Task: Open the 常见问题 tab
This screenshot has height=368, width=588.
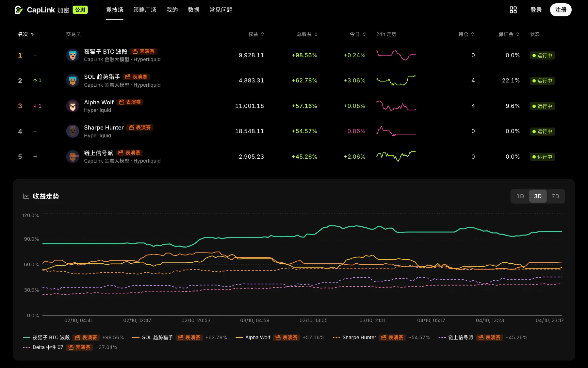Action: click(x=221, y=10)
